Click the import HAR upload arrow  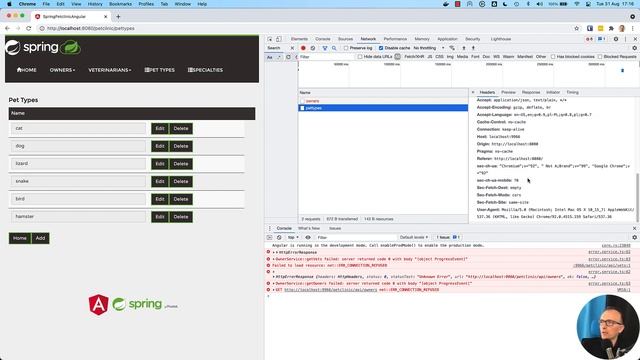point(464,48)
